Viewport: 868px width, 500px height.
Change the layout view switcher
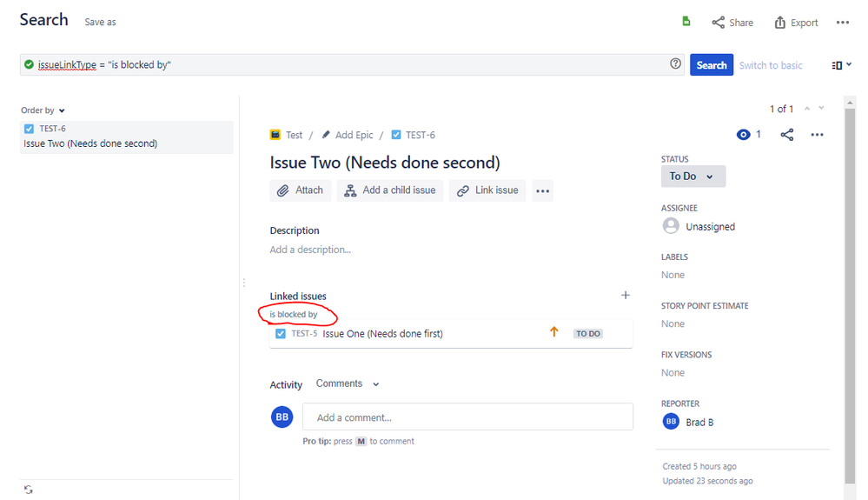pyautogui.click(x=841, y=65)
